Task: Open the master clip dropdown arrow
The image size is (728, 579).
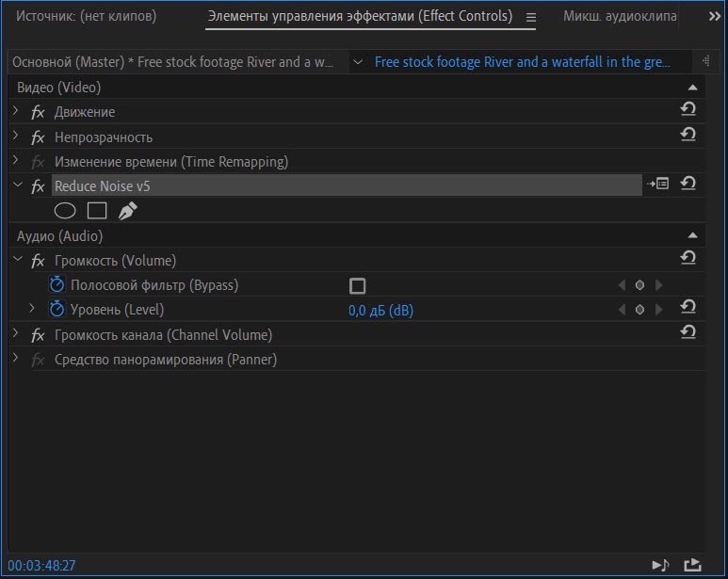Action: point(357,62)
